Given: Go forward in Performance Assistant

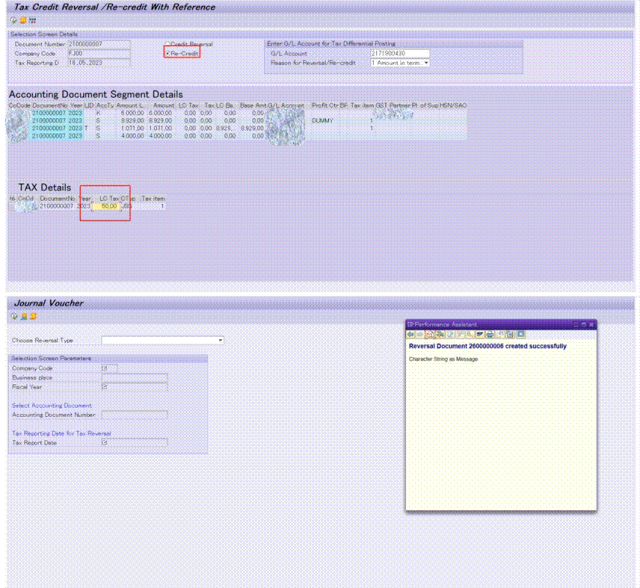Looking at the screenshot, I should (420, 335).
